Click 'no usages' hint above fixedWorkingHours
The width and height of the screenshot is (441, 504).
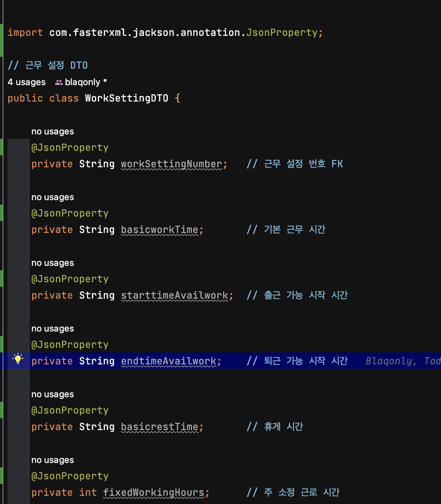tap(53, 460)
